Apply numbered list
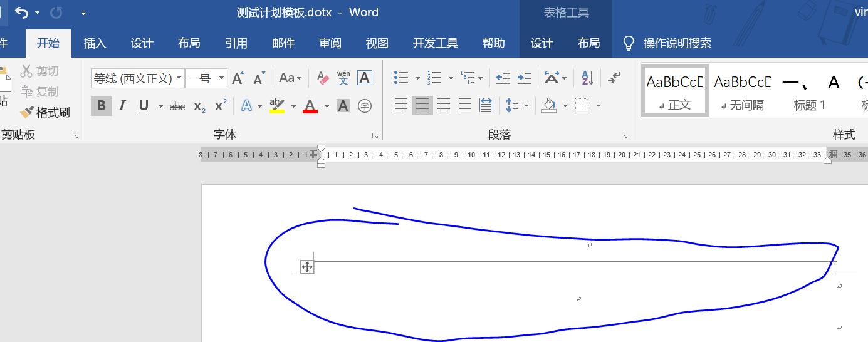 coord(434,78)
